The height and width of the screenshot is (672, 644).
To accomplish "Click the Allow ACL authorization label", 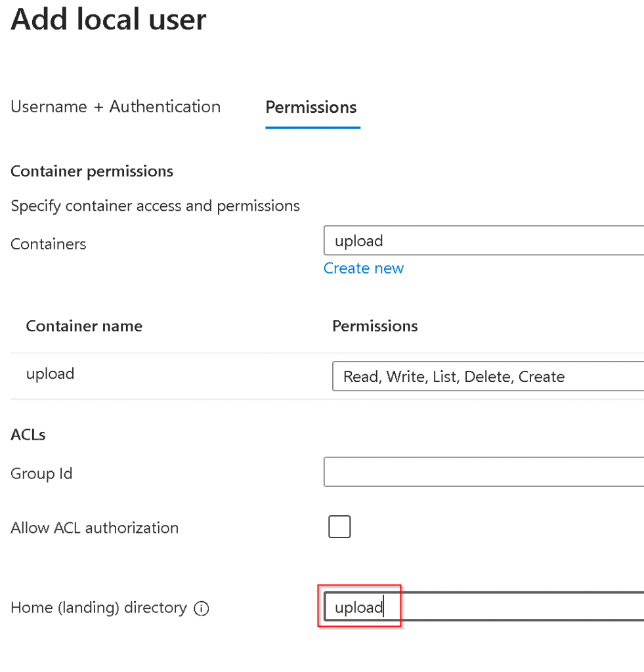I will pos(95,528).
